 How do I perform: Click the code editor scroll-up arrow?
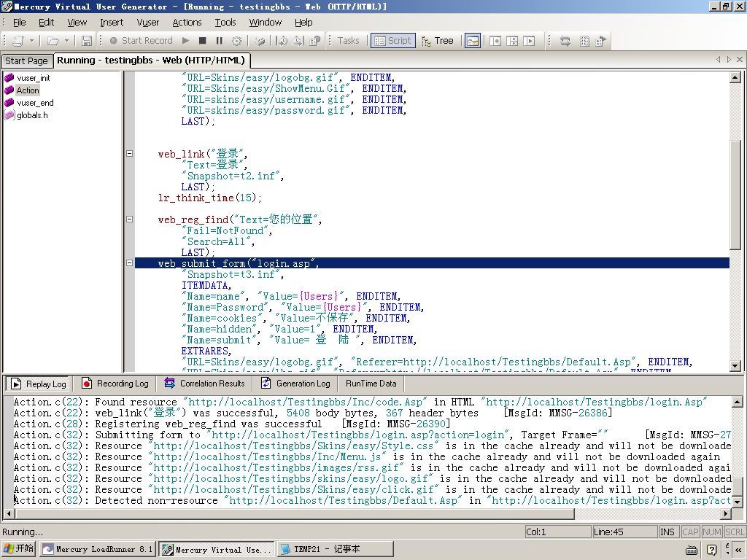tap(735, 77)
